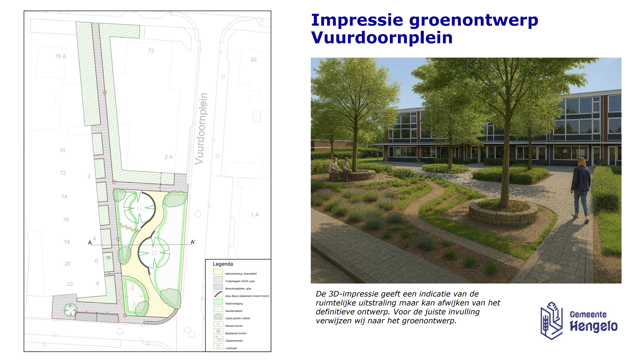
Task: Click the green Wadi/verlaging legend swatch
Action: pos(218,302)
